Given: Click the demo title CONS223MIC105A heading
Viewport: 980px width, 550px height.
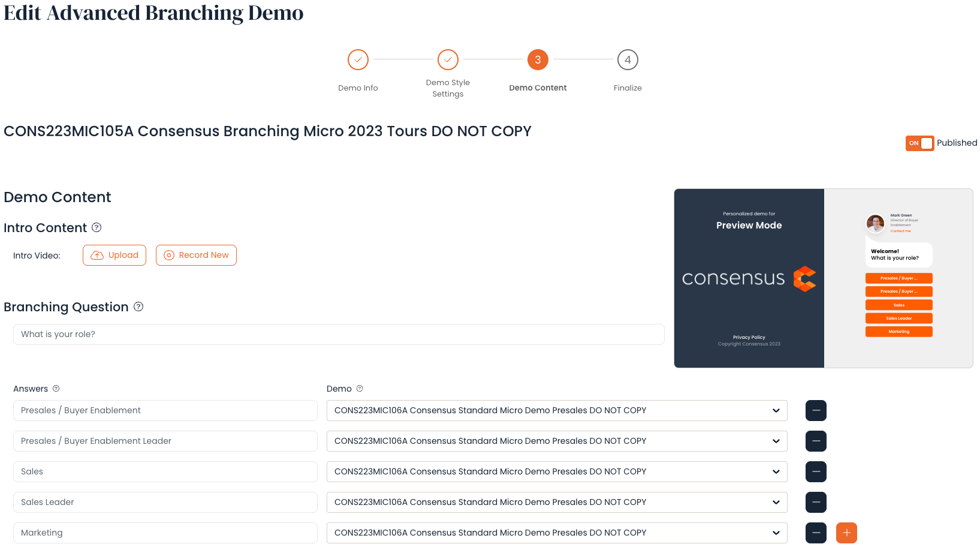Looking at the screenshot, I should pyautogui.click(x=267, y=131).
